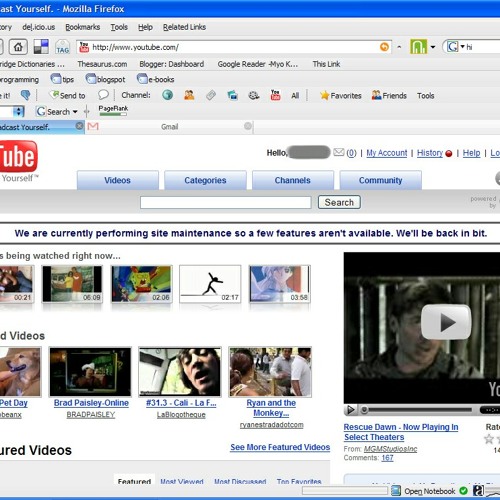Open Favorites with the star icon

coord(340,96)
